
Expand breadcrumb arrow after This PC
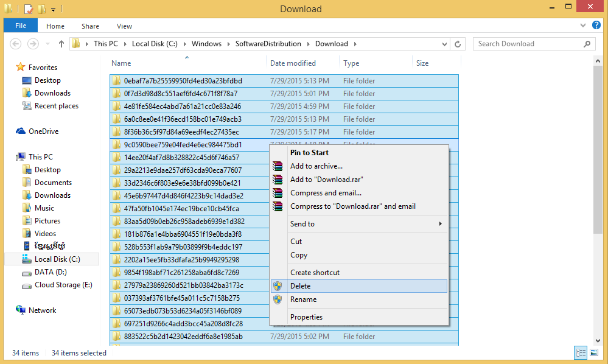pyautogui.click(x=125, y=44)
